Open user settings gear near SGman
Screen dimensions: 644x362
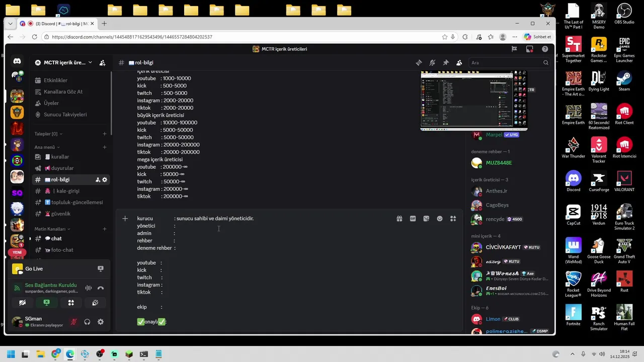(101, 322)
